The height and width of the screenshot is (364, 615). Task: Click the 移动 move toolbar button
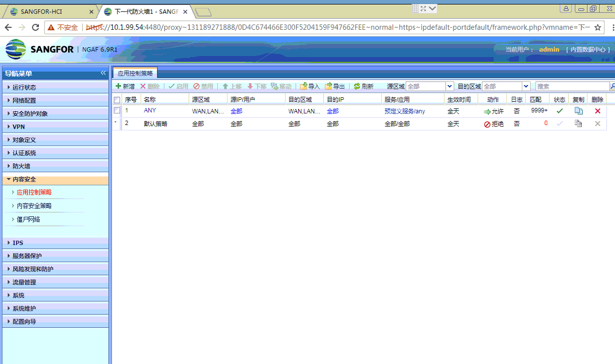[x=282, y=86]
